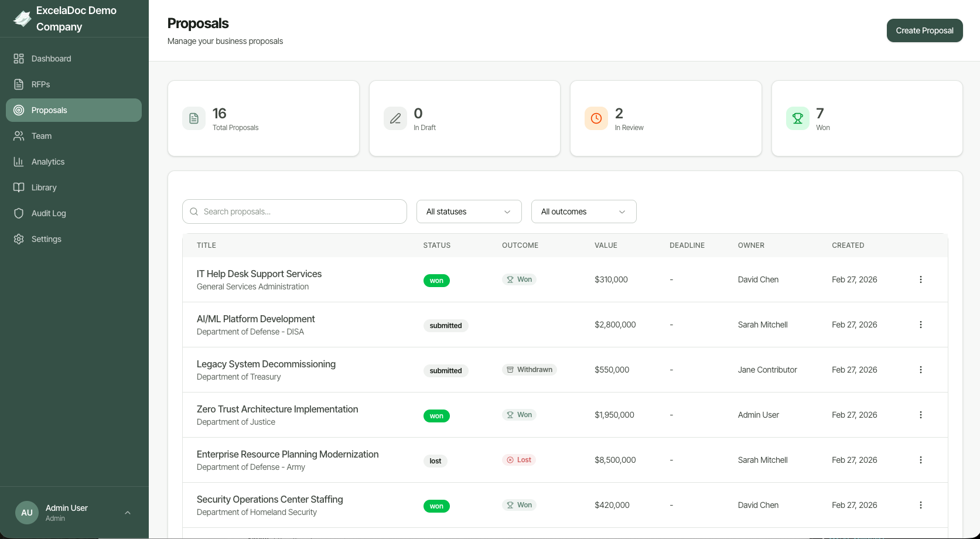Click the Audit Log shield icon
This screenshot has height=539, width=980.
click(19, 213)
